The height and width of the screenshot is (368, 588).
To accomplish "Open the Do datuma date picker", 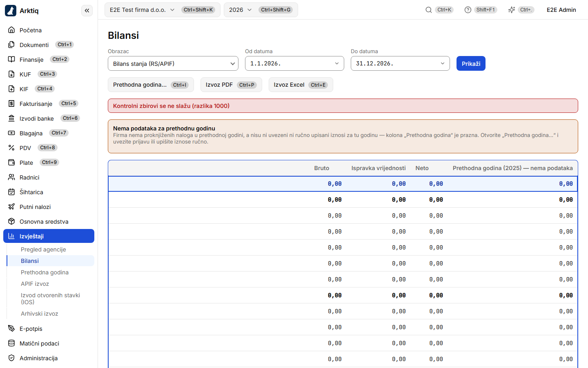I will (400, 63).
